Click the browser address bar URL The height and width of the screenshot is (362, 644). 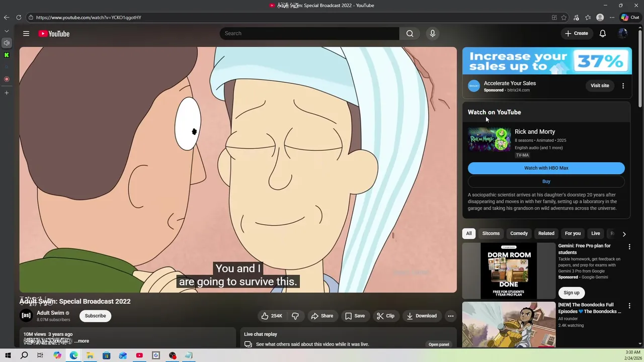pyautogui.click(x=89, y=17)
